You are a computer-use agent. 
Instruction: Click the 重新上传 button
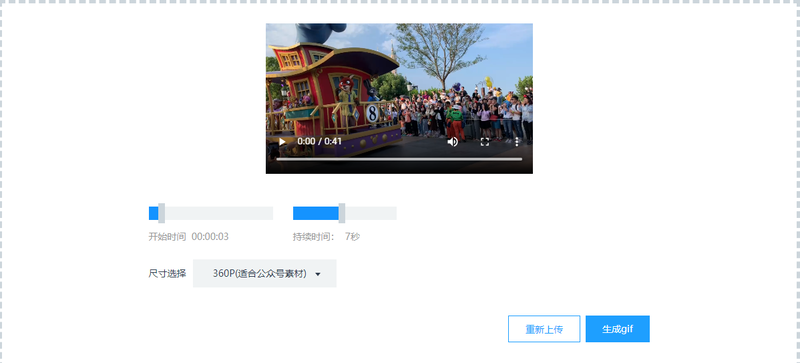(x=544, y=329)
